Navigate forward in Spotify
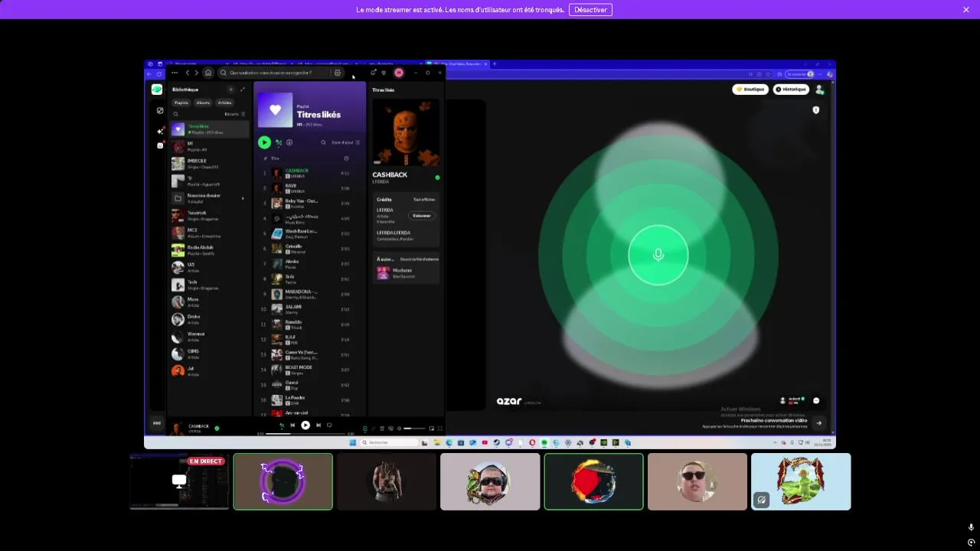980x551 pixels. coord(196,73)
